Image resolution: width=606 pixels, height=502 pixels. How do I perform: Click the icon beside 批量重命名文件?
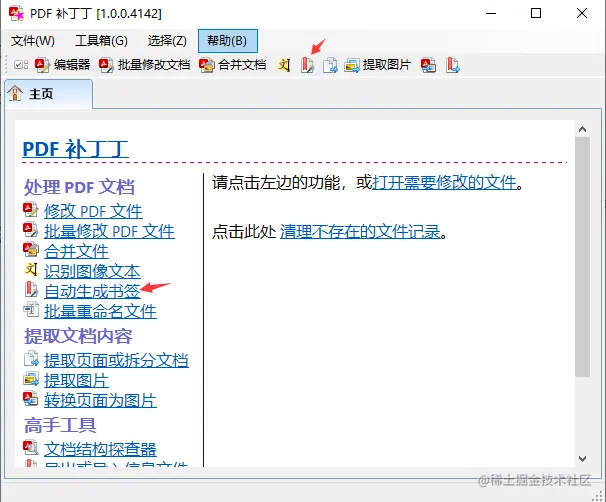point(31,310)
